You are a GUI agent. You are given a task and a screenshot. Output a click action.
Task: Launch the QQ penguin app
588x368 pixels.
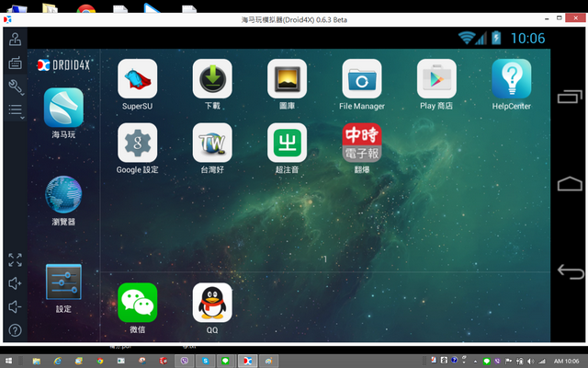pyautogui.click(x=212, y=303)
